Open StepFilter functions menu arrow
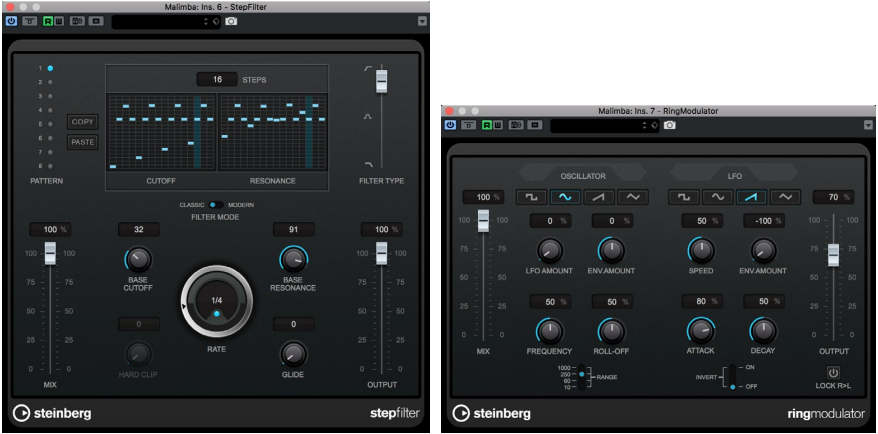 (x=422, y=21)
